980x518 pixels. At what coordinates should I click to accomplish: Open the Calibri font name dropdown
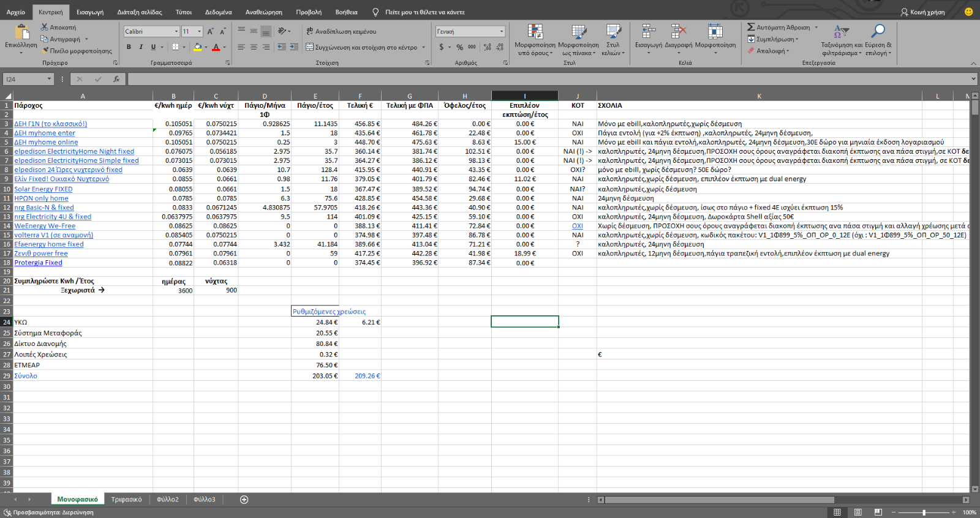click(176, 31)
